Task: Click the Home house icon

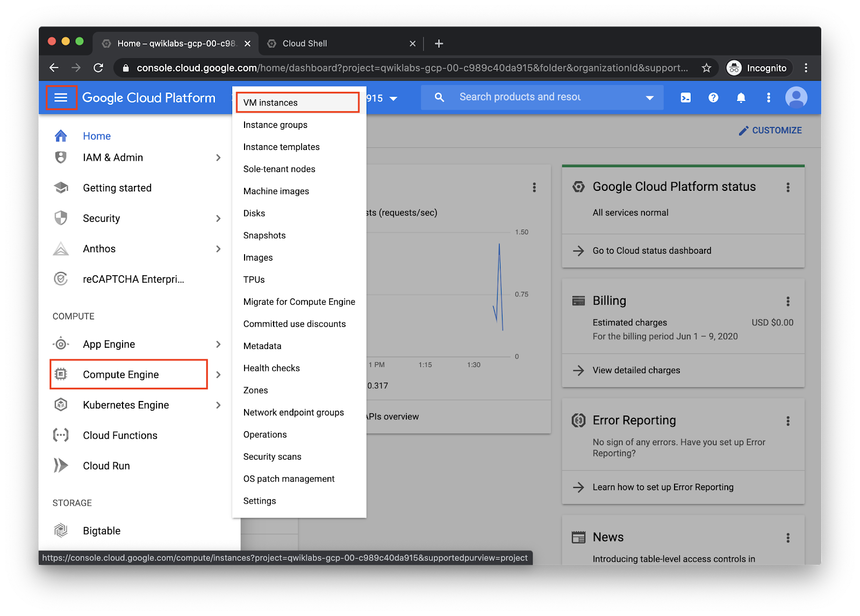Action: (61, 136)
